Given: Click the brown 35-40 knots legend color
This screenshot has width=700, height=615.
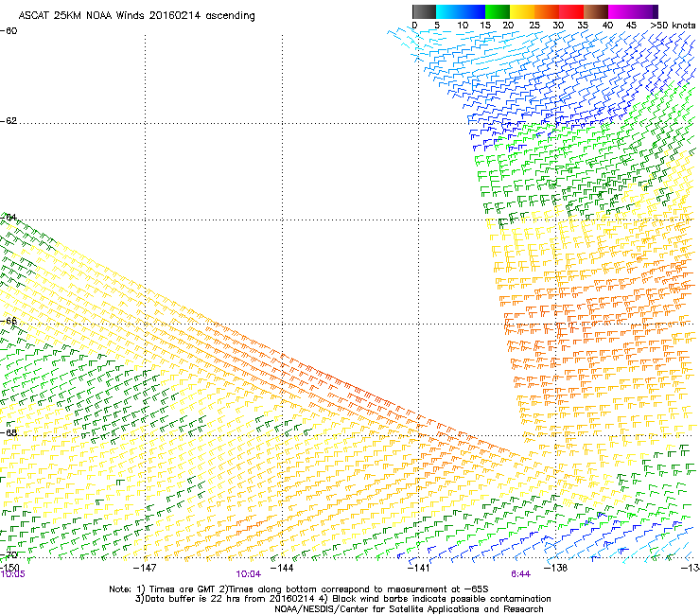Looking at the screenshot, I should pos(596,11).
